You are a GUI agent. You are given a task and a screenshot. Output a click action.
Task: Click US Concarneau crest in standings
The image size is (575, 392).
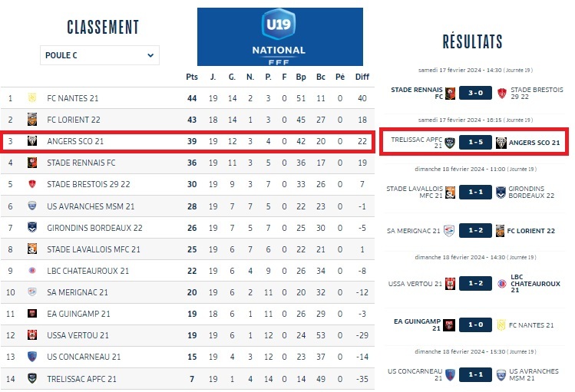point(32,357)
